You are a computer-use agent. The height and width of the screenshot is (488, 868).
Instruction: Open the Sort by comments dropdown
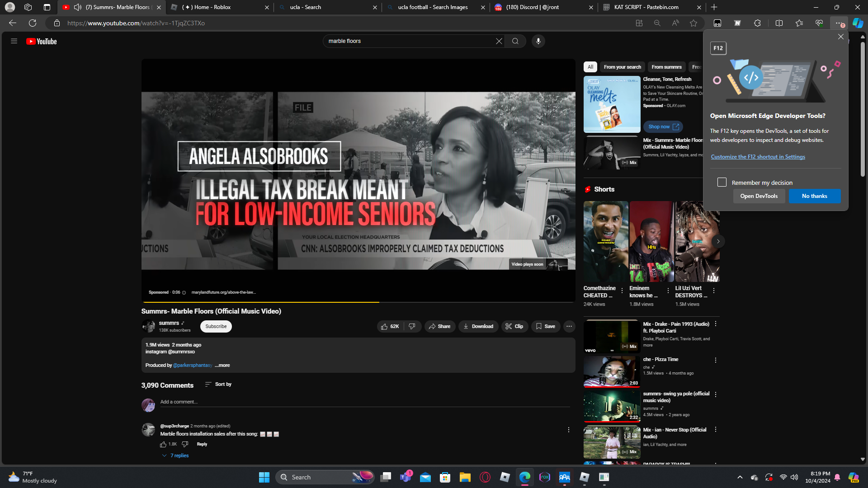(x=218, y=384)
